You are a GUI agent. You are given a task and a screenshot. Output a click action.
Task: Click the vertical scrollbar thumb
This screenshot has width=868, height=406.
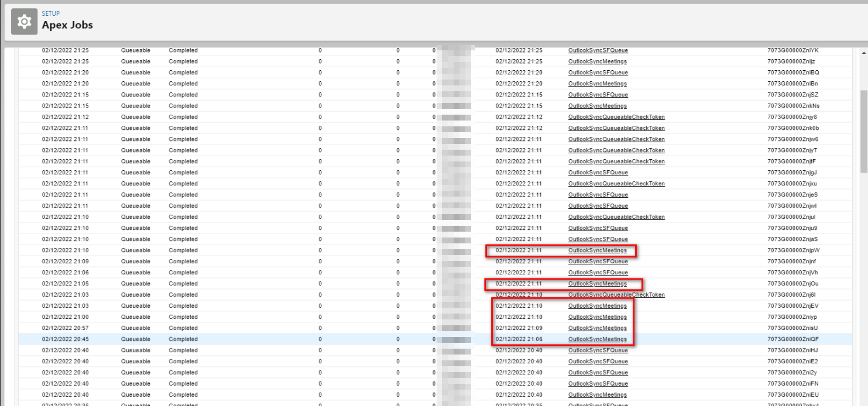click(863, 132)
